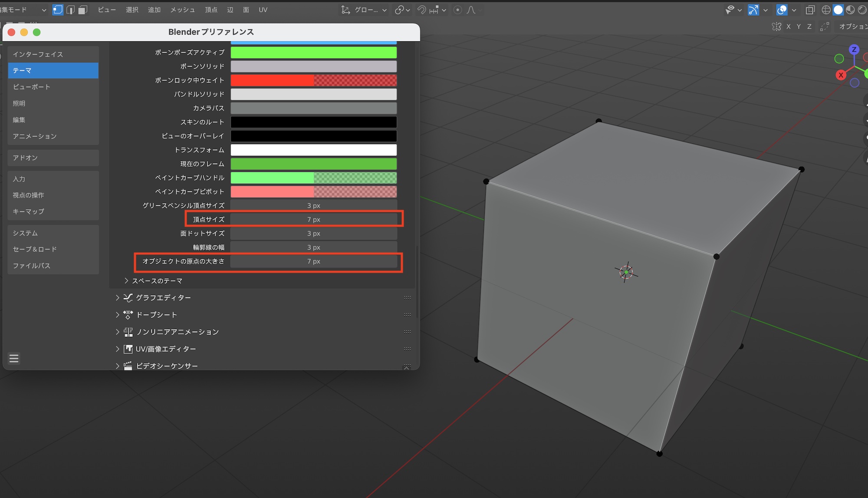Open the メッシュ menu
The image size is (868, 498).
[x=182, y=10]
